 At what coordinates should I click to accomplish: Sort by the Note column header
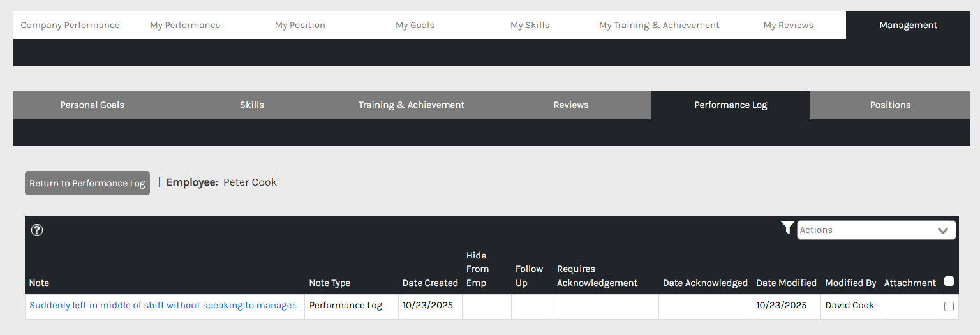[x=39, y=283]
